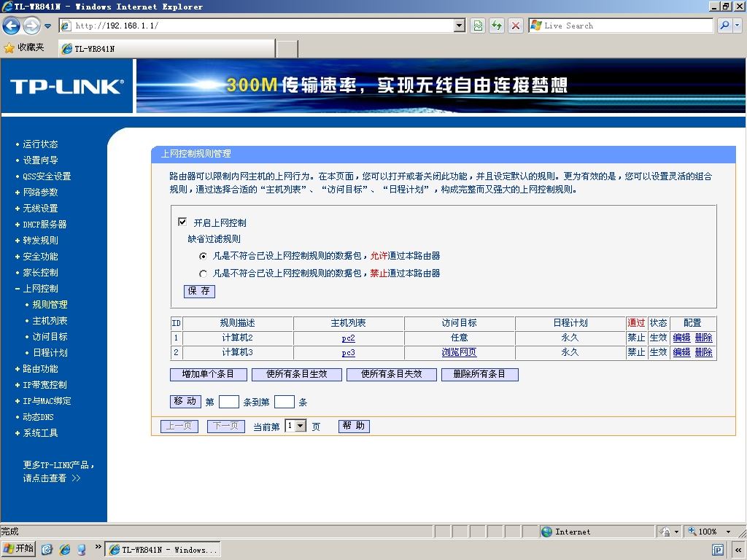Click the compatibility view icon

(477, 26)
